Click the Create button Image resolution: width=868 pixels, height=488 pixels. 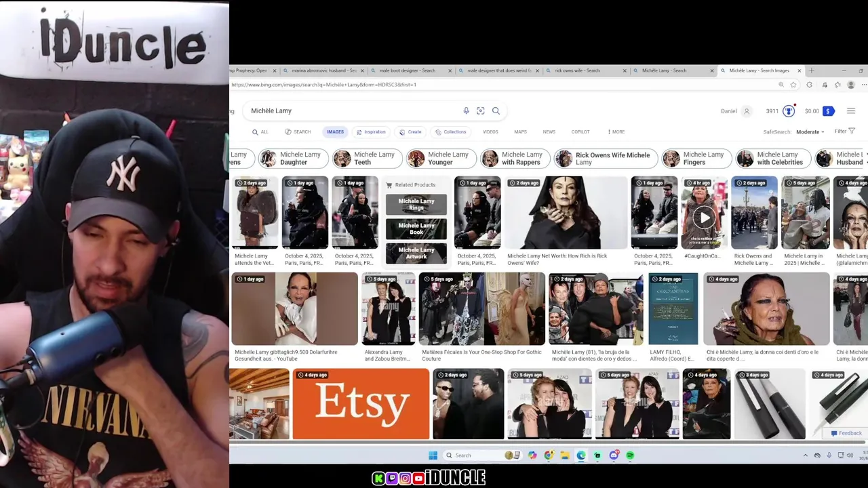tap(410, 132)
